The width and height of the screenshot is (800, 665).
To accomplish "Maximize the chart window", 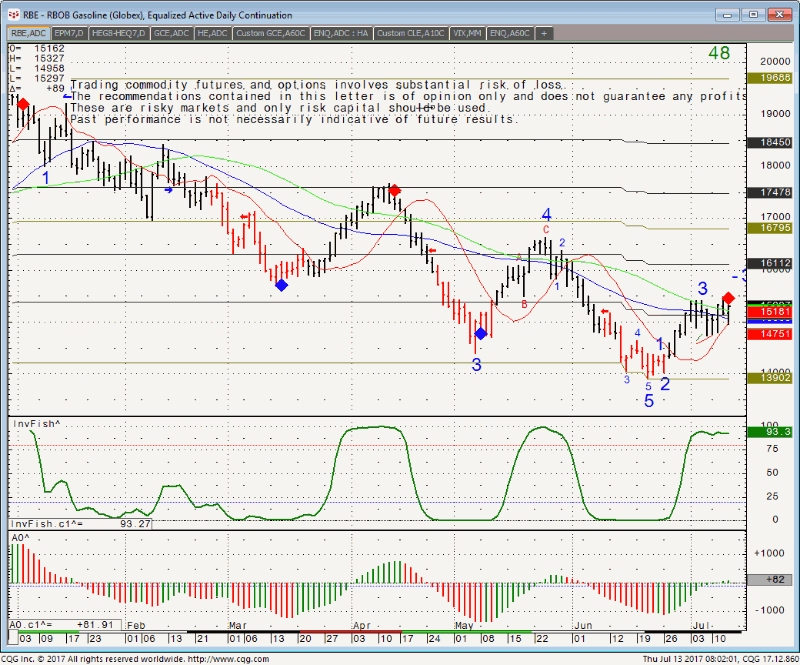I will pyautogui.click(x=754, y=15).
